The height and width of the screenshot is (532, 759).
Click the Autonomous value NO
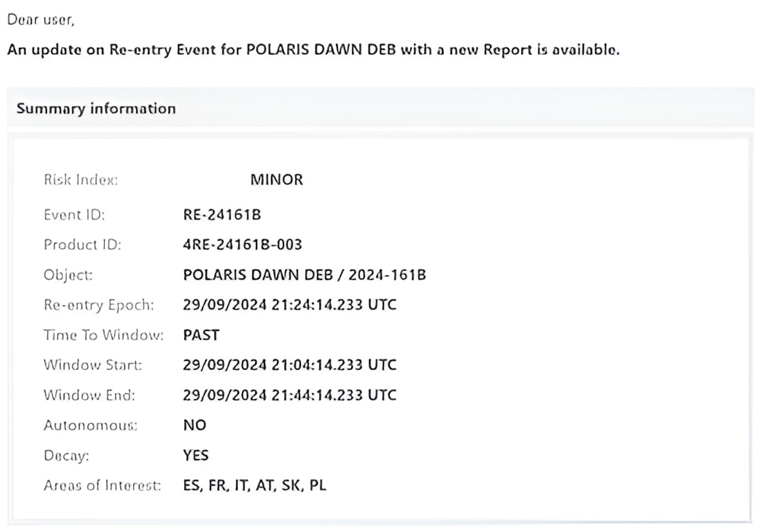[x=194, y=425]
